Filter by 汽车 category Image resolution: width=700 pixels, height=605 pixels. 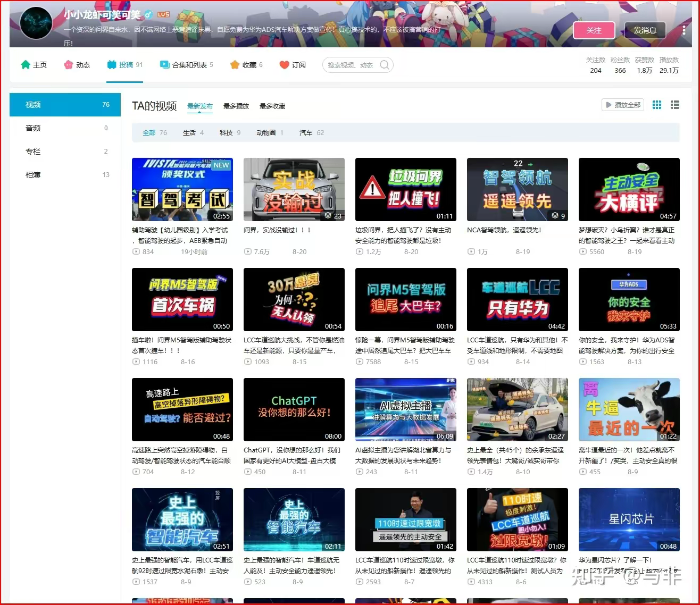(311, 133)
